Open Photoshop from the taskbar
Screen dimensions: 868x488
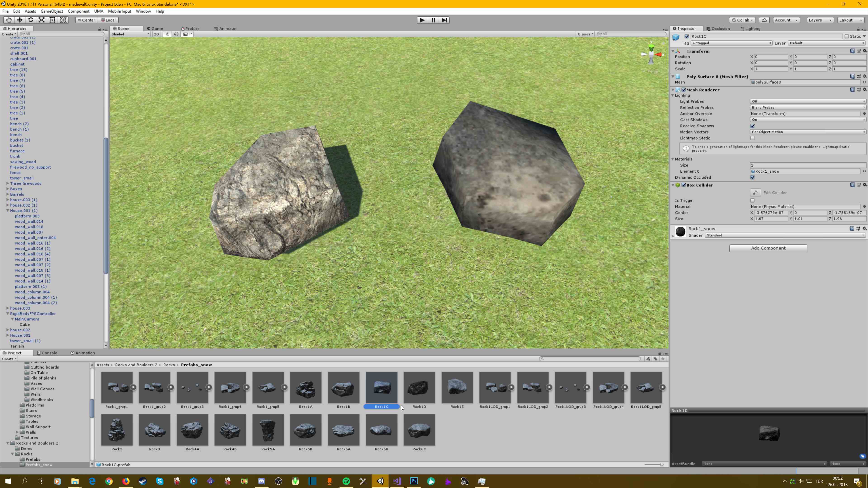coord(414,481)
